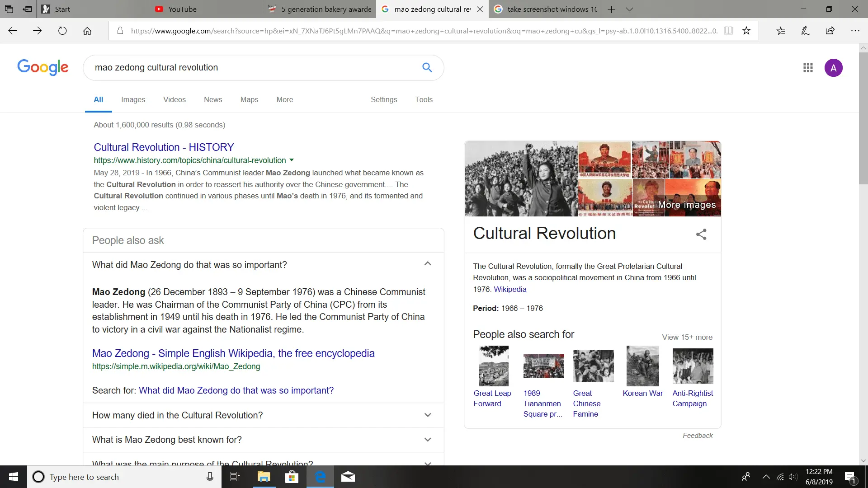The width and height of the screenshot is (868, 488).
Task: Switch to the Images search tab
Action: click(133, 99)
